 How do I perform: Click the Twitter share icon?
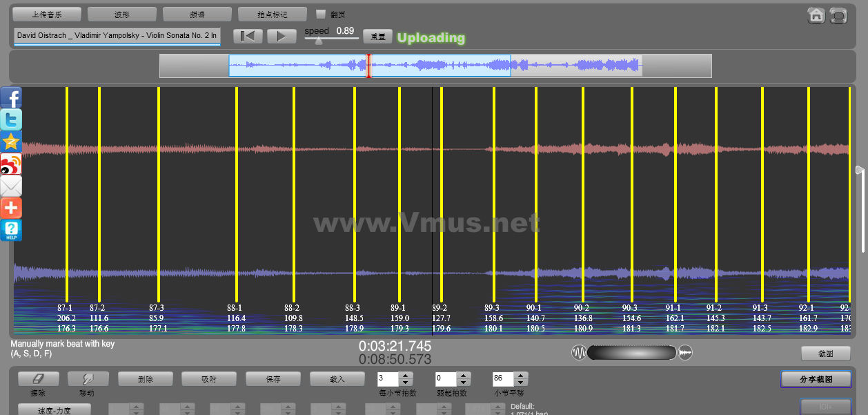[x=11, y=119]
